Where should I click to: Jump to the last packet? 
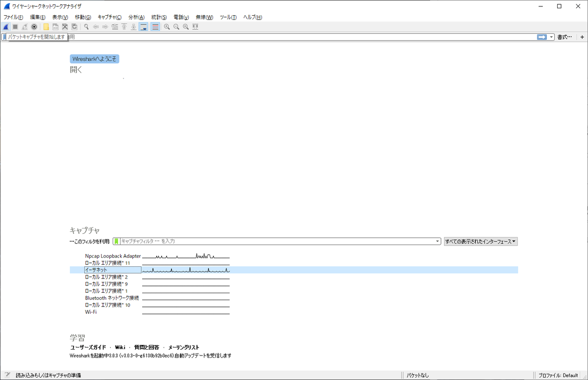[133, 26]
